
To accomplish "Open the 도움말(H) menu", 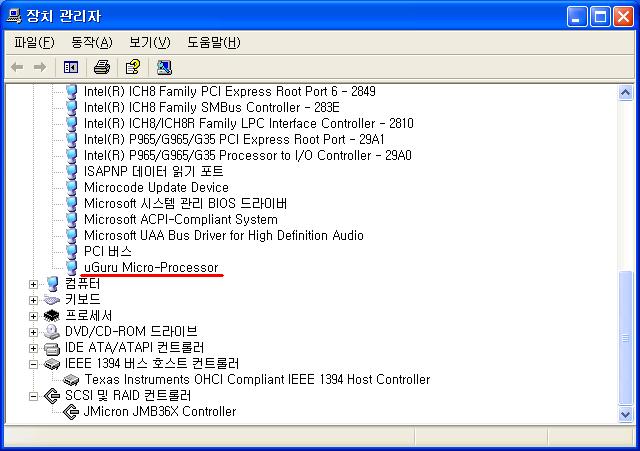I will tap(213, 42).
